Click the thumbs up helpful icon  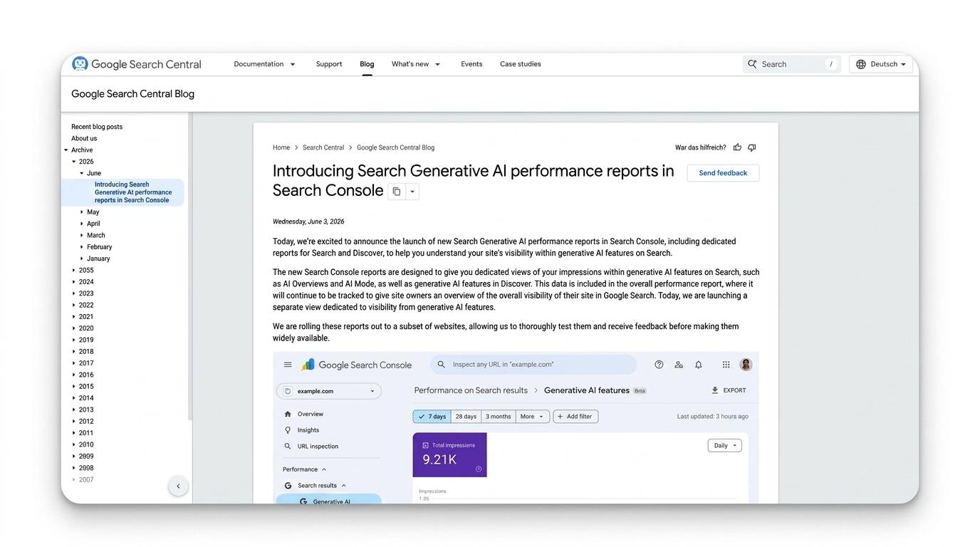(x=737, y=147)
